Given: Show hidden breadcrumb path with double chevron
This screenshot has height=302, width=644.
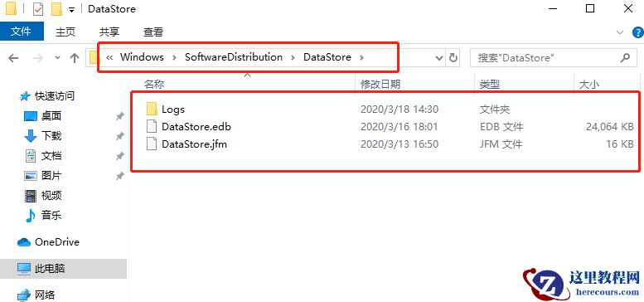Looking at the screenshot, I should point(109,57).
